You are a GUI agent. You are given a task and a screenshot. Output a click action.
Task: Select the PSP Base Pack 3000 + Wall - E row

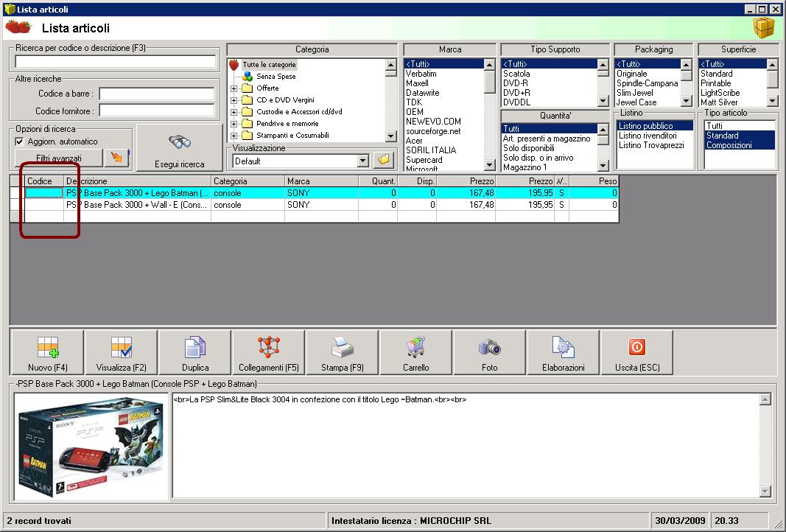click(315, 205)
